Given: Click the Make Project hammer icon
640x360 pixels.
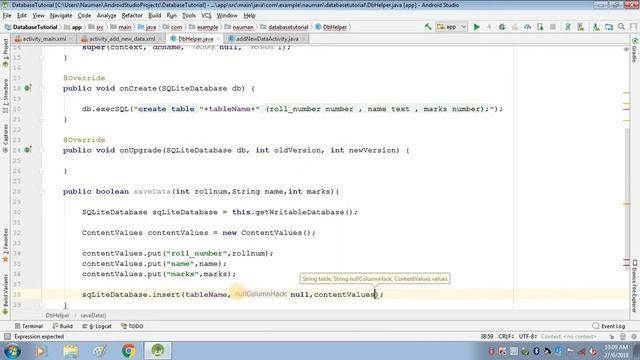Looking at the screenshot, I should (x=428, y=27).
